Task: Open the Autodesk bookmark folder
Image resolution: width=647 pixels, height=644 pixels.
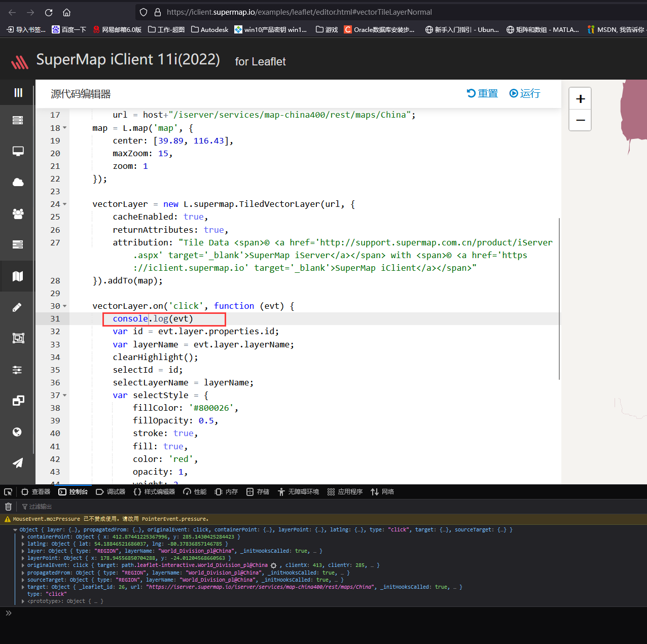Action: coord(209,29)
